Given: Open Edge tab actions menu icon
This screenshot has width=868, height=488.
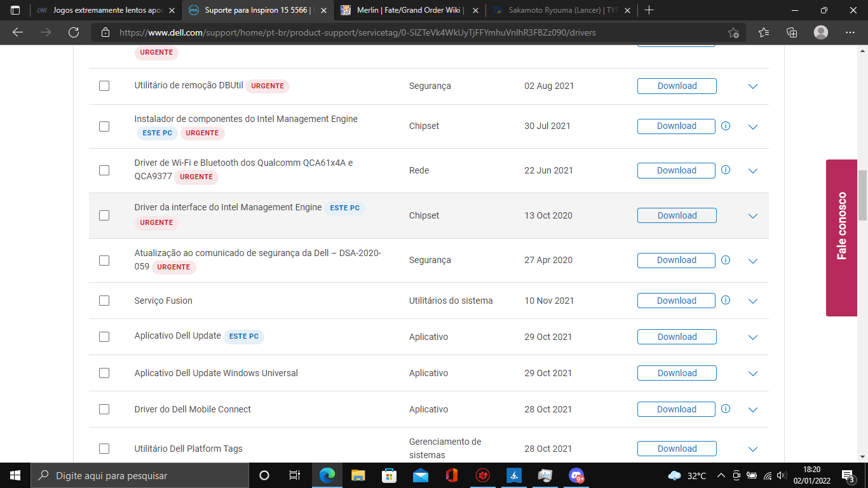Looking at the screenshot, I should [15, 11].
